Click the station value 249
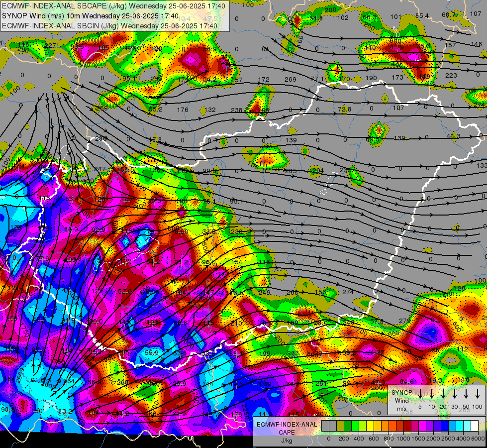 (x=264, y=292)
